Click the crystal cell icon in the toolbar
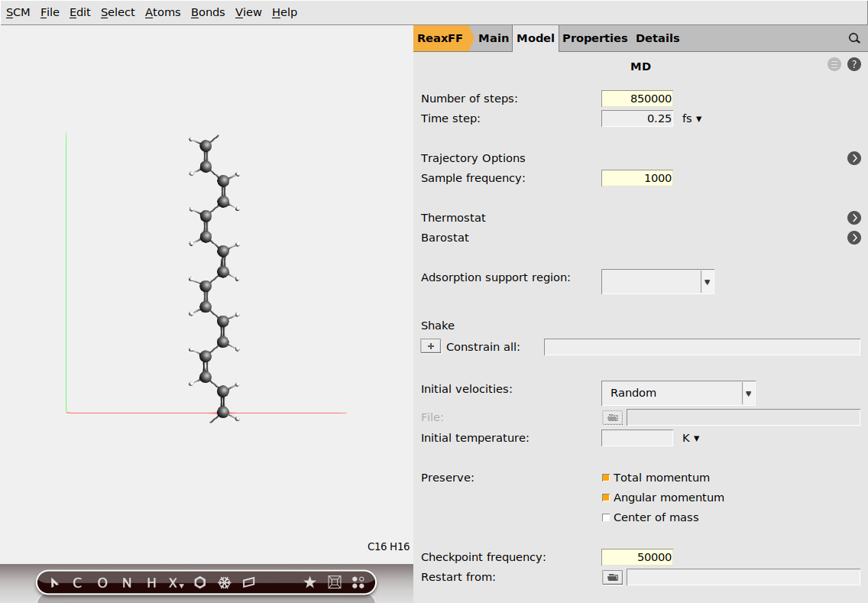 [x=334, y=582]
